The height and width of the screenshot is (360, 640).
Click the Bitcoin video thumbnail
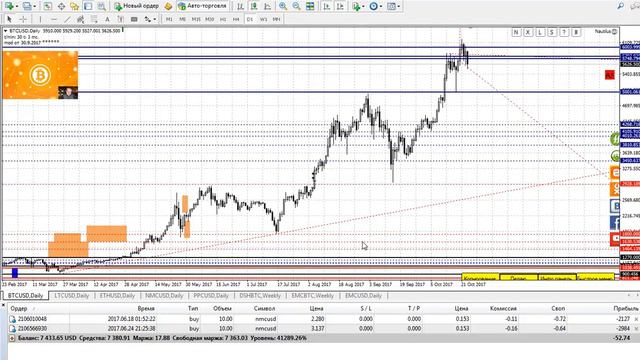point(40,75)
